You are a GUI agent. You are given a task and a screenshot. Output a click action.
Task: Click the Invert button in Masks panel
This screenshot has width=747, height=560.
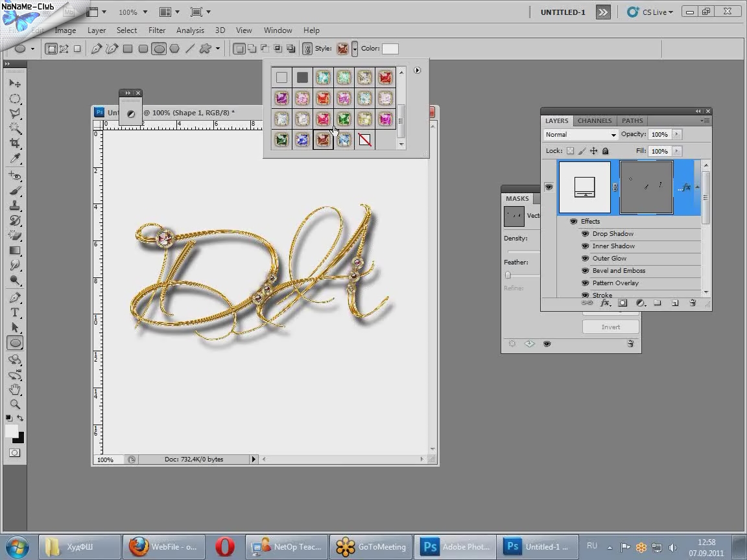pyautogui.click(x=610, y=327)
